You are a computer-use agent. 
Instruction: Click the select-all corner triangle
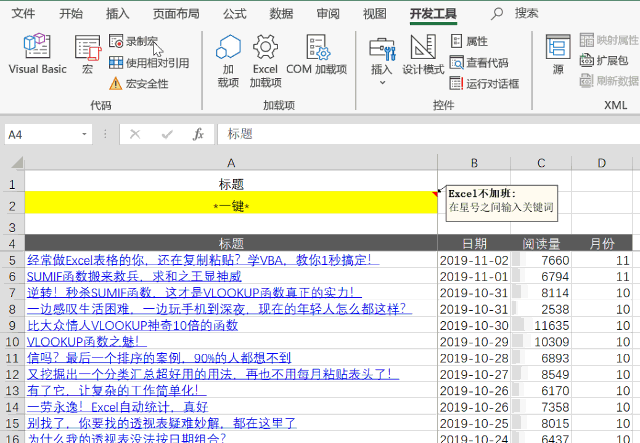click(17, 163)
